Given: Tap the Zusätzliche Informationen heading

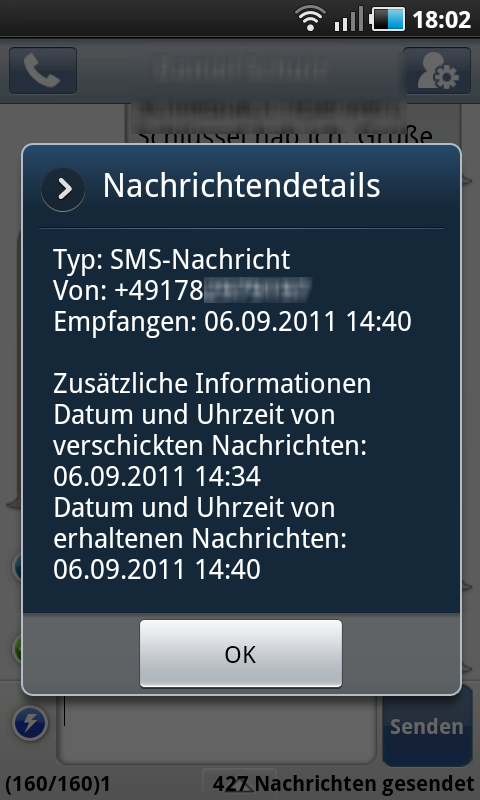Looking at the screenshot, I should (212, 384).
